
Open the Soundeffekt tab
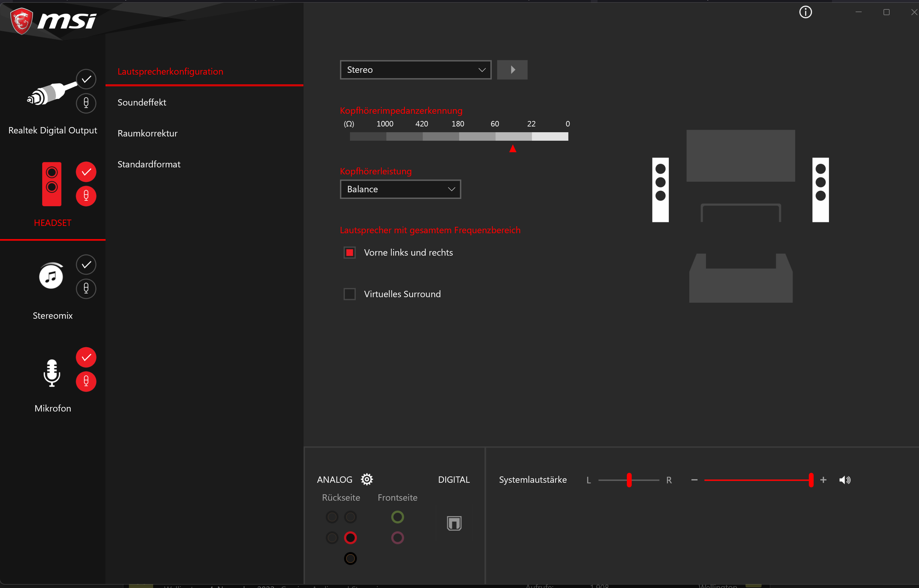[x=142, y=102]
